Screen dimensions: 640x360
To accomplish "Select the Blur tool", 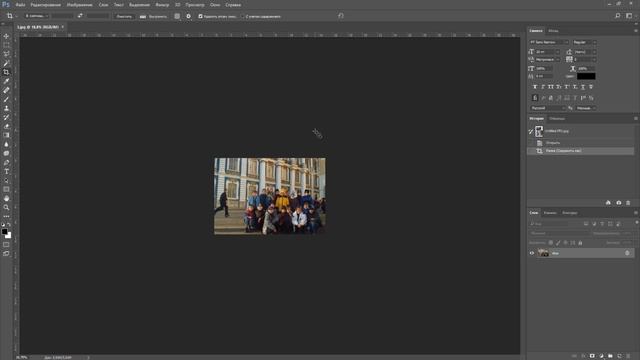I will click(x=6, y=144).
